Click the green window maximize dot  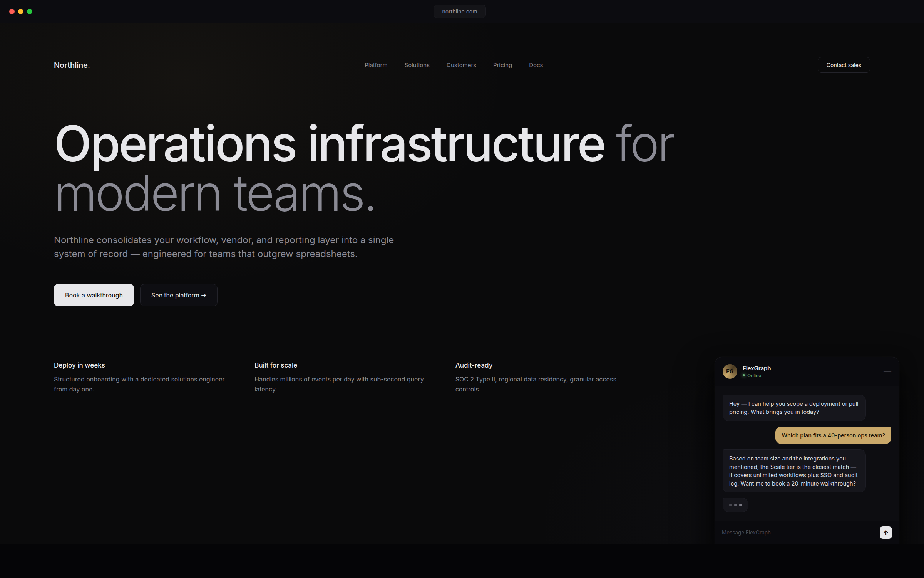[x=30, y=12]
